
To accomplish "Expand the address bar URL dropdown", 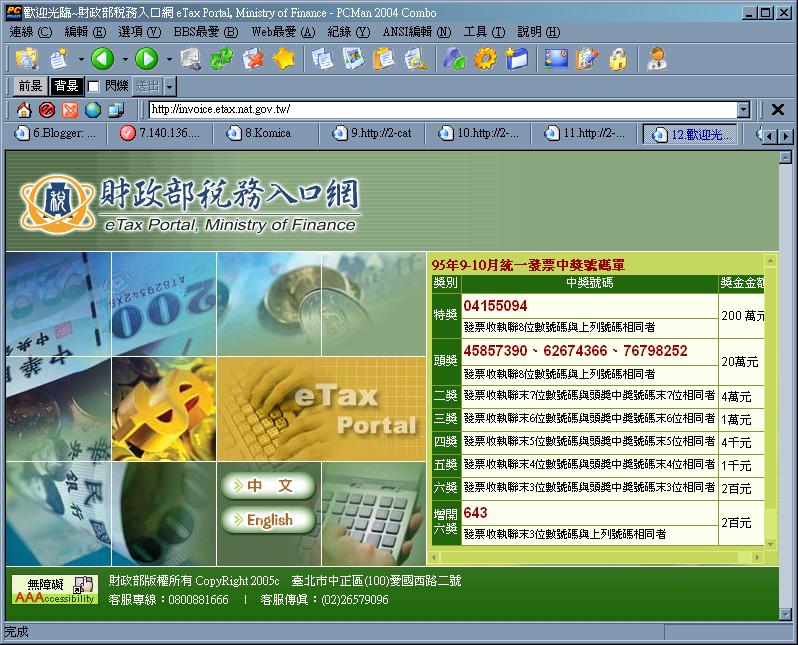I will (x=744, y=109).
